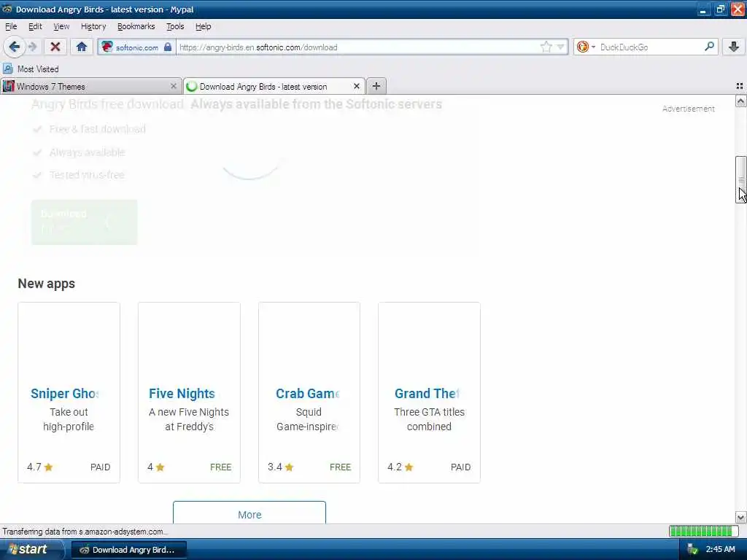The width and height of the screenshot is (747, 560).
Task: Select Download Angry Bird taskbar button
Action: [128, 550]
